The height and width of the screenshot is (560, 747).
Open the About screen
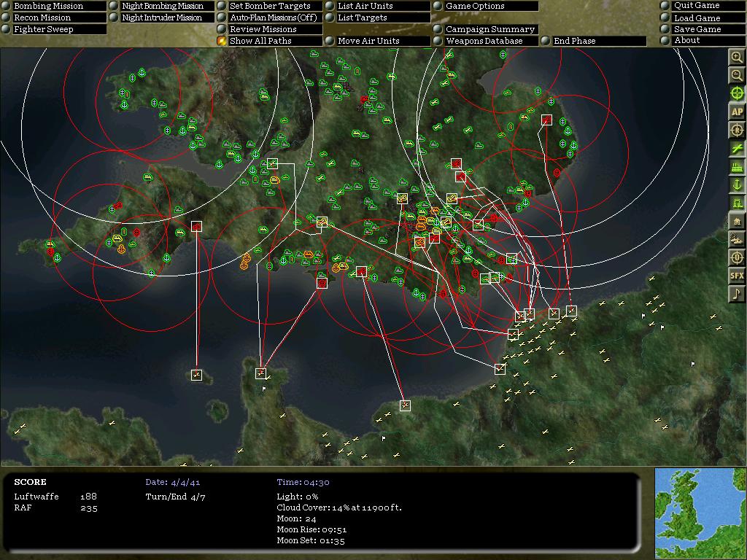pos(703,41)
